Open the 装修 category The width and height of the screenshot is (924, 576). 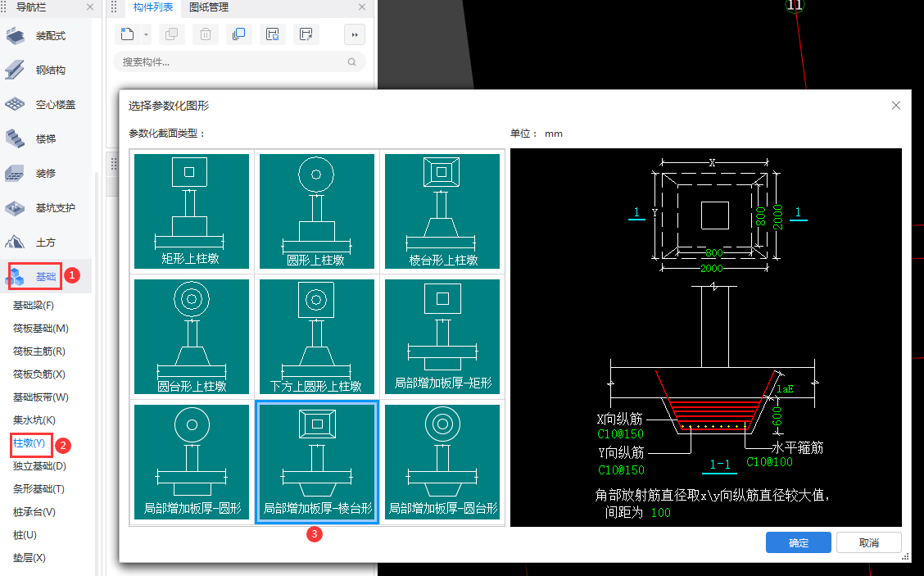point(46,174)
